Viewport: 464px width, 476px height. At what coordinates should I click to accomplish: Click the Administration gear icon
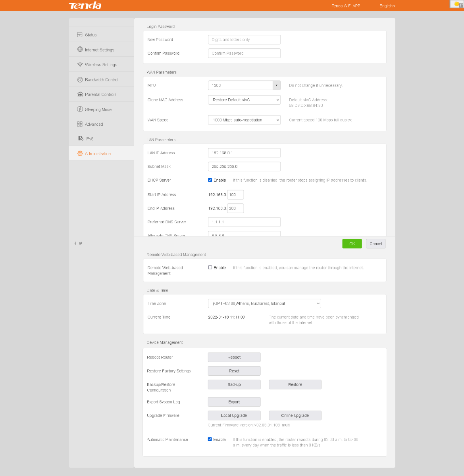(80, 154)
